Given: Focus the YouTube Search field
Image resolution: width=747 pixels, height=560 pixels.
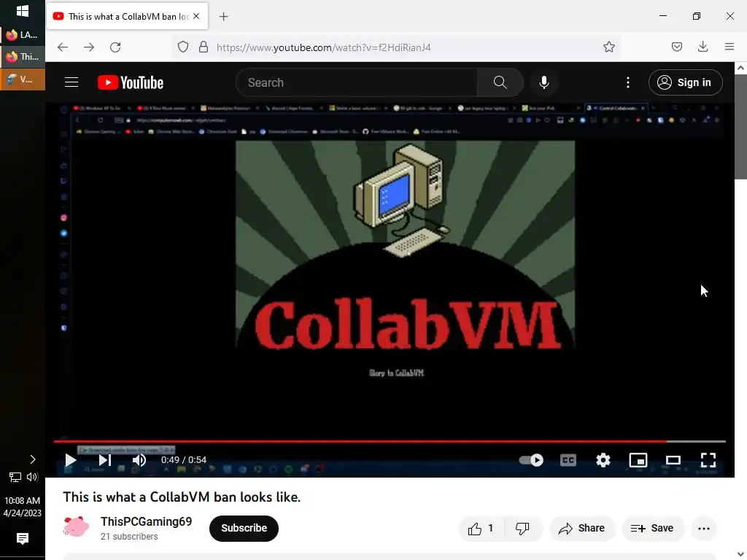Looking at the screenshot, I should (x=356, y=82).
